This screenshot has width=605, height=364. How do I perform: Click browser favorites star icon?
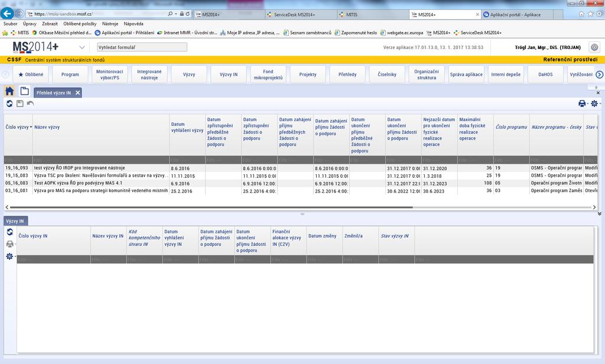(590, 14)
